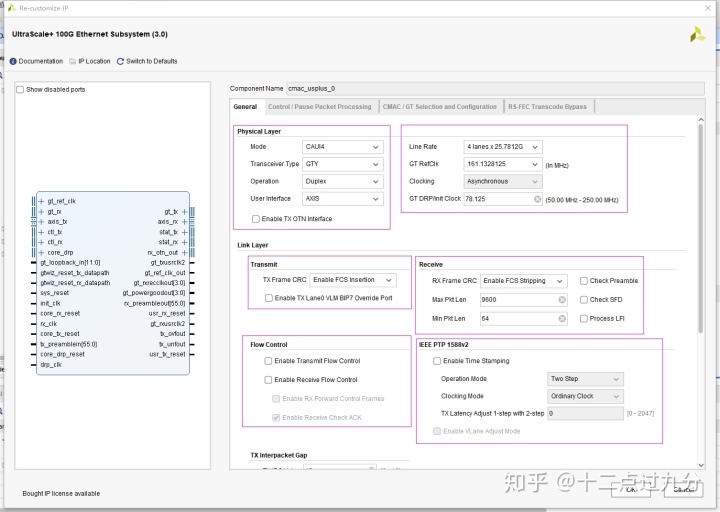Screen dimensions: 720x512
Task: Select the gt_loopback_in[11:0] port
Action: click(x=70, y=263)
